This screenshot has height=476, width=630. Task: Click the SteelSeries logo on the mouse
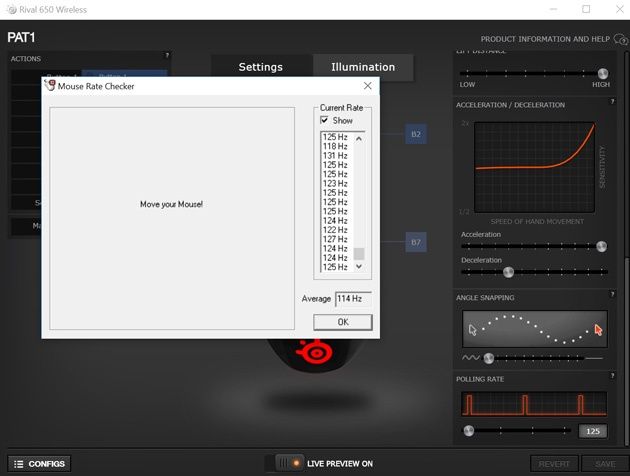click(x=315, y=351)
